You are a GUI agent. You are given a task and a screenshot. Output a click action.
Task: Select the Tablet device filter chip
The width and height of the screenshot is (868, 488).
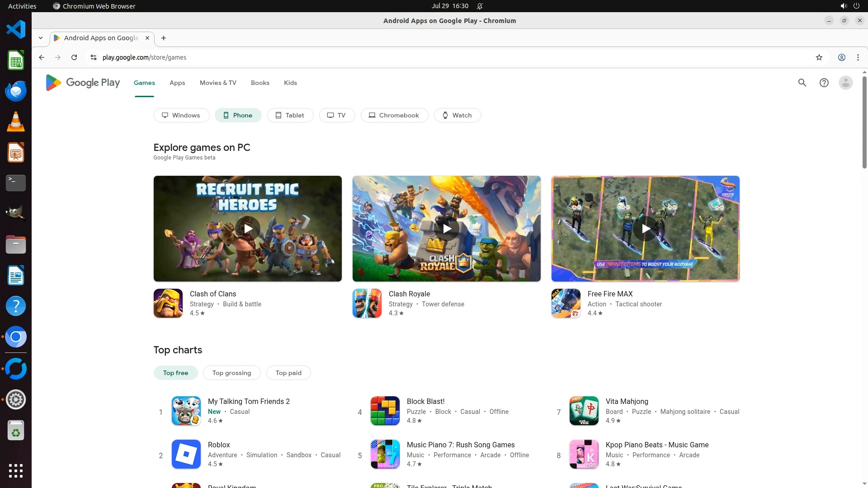[x=290, y=115]
